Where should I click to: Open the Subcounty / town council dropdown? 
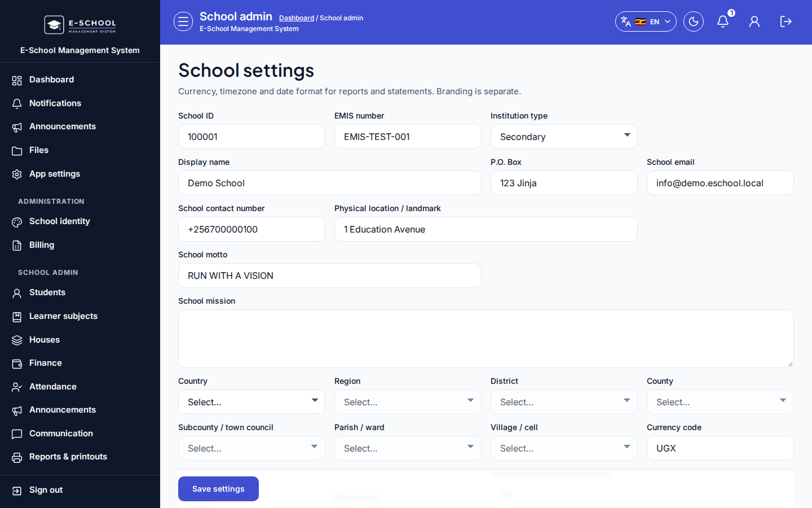pyautogui.click(x=251, y=448)
